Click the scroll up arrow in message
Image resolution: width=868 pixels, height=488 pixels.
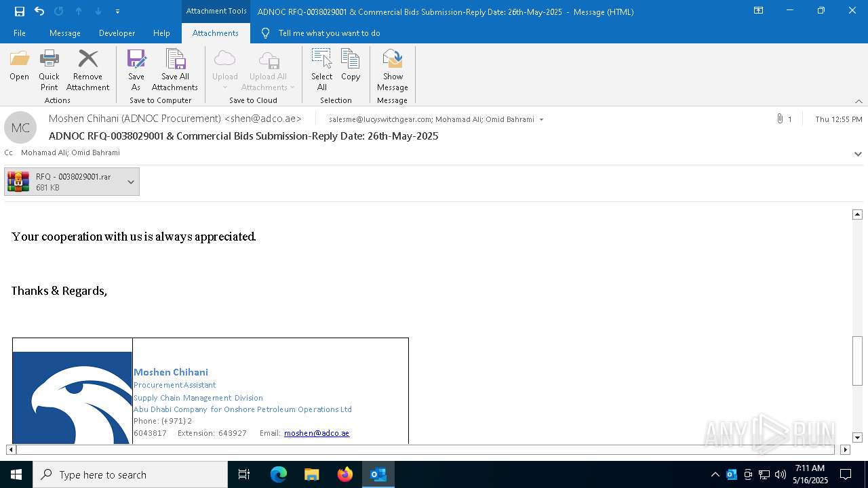tap(857, 214)
